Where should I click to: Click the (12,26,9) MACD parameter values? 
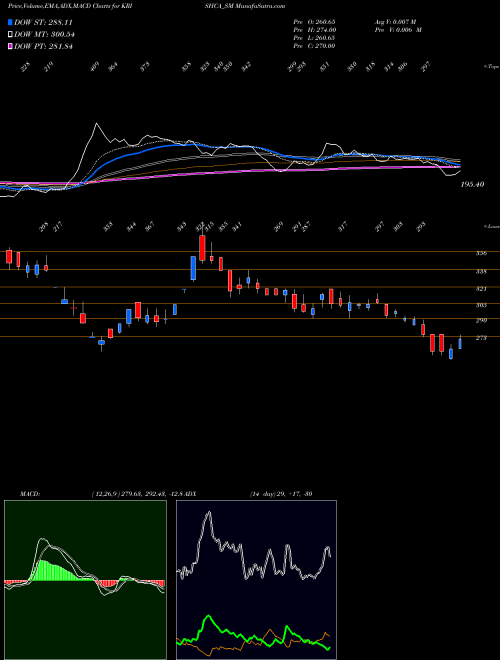tap(138, 493)
